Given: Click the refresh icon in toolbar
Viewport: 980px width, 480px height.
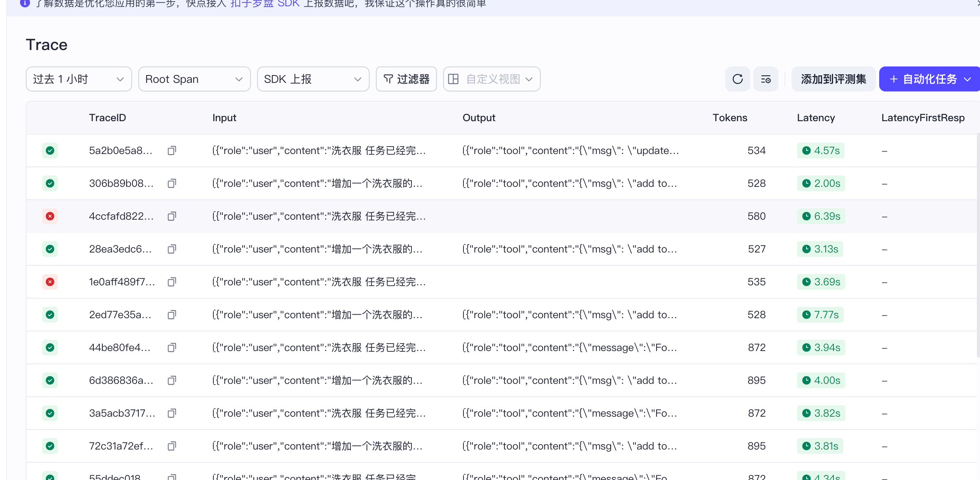Looking at the screenshot, I should pyautogui.click(x=737, y=79).
